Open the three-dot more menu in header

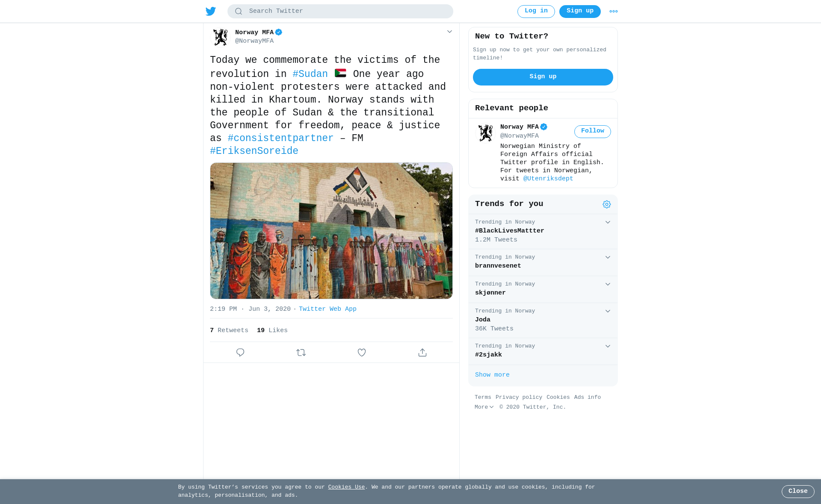(614, 12)
